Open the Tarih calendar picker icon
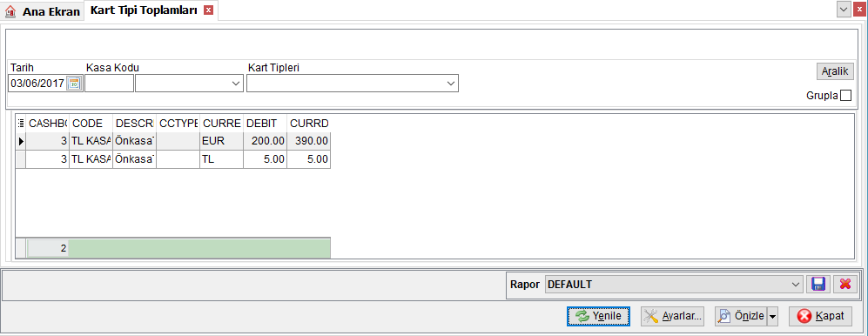 74,84
